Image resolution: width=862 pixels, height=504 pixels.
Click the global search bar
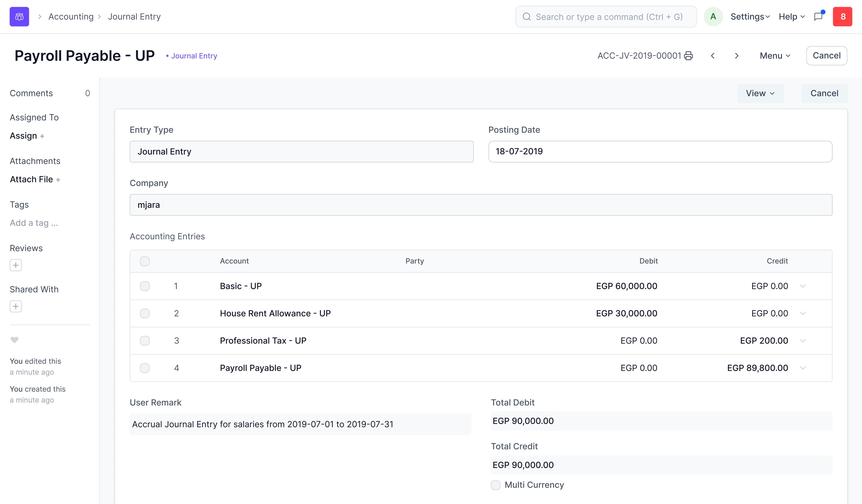(x=605, y=16)
